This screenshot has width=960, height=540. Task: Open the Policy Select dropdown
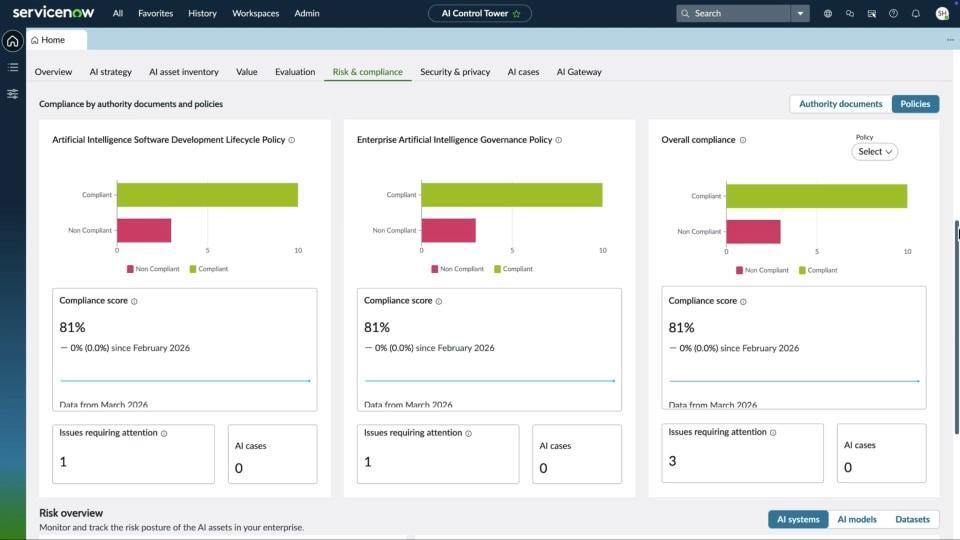point(874,152)
